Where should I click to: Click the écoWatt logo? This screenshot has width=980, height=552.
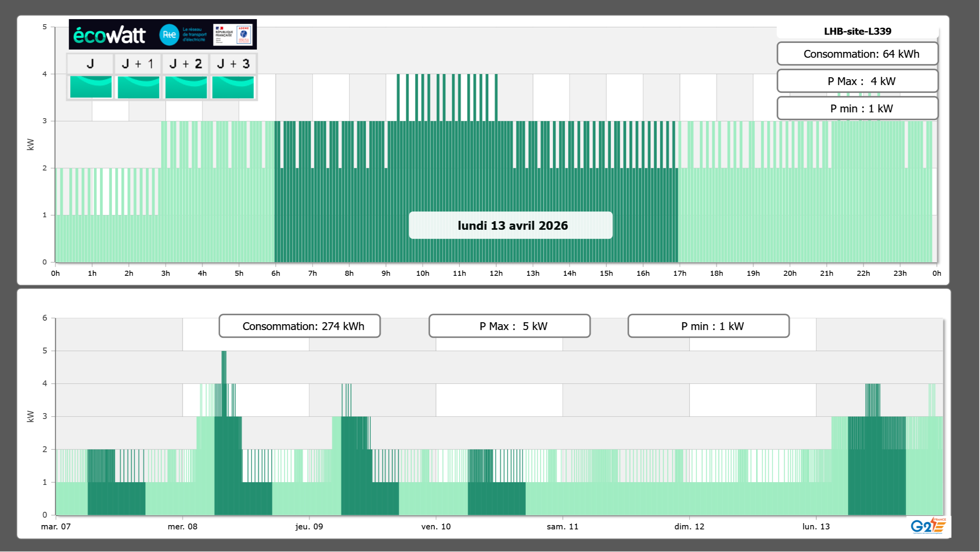[x=110, y=35]
